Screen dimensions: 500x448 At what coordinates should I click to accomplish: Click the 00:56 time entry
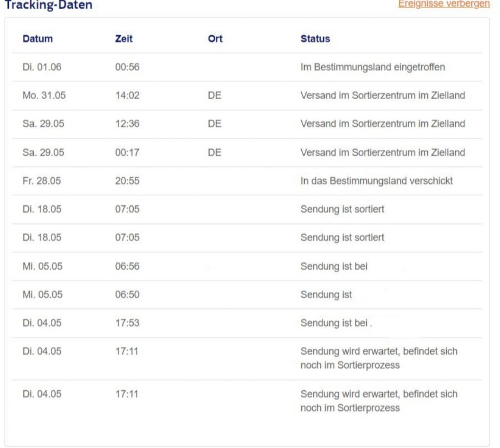click(x=127, y=67)
